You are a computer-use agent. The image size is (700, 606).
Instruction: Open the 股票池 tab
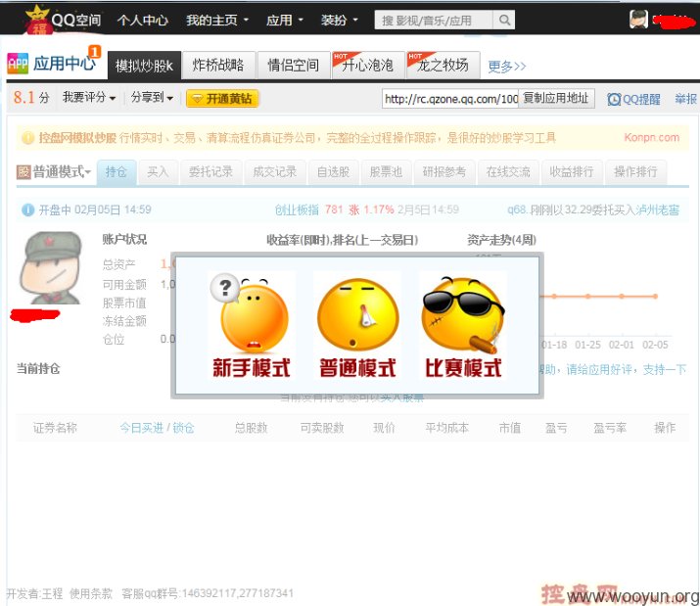coord(386,172)
